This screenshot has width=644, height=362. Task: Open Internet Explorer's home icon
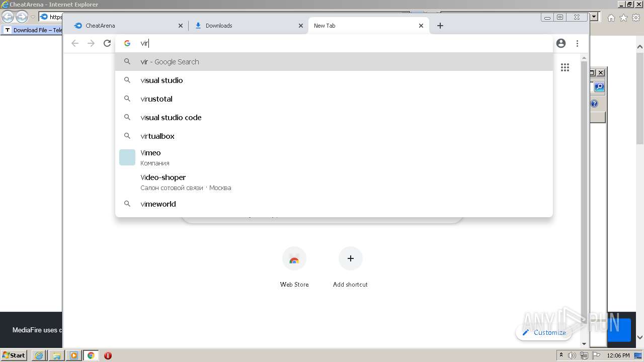pos(611,18)
